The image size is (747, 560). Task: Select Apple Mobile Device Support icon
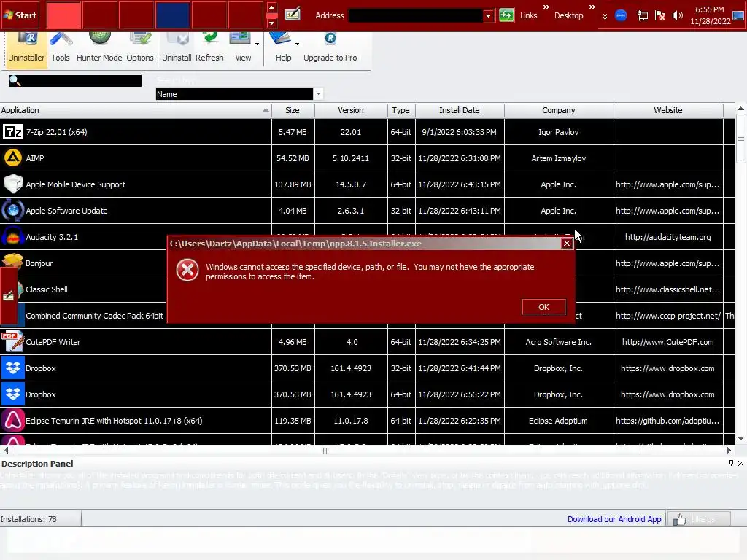click(13, 184)
